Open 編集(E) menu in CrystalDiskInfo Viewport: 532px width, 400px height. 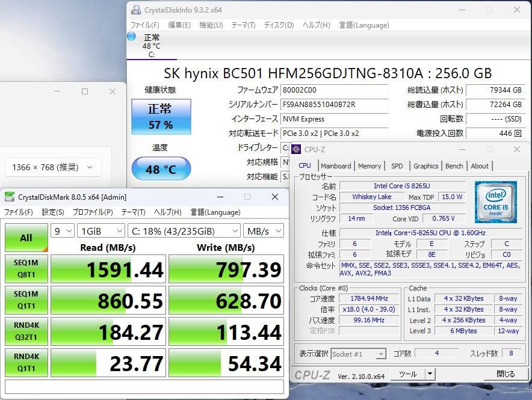pos(179,25)
